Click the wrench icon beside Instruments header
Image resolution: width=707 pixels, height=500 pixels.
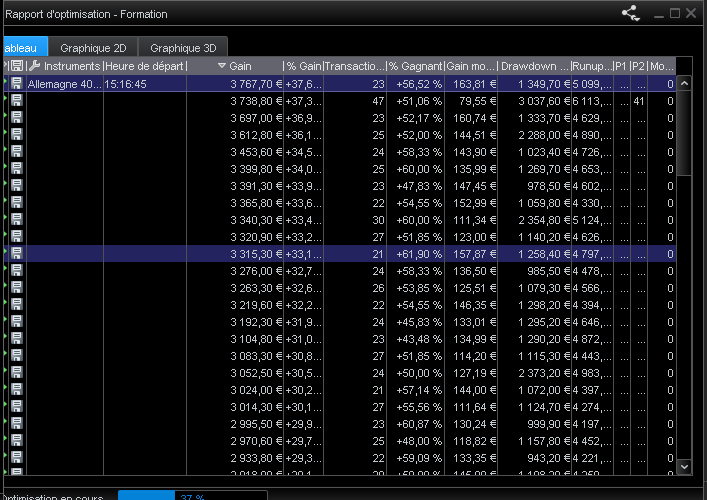pyautogui.click(x=34, y=66)
